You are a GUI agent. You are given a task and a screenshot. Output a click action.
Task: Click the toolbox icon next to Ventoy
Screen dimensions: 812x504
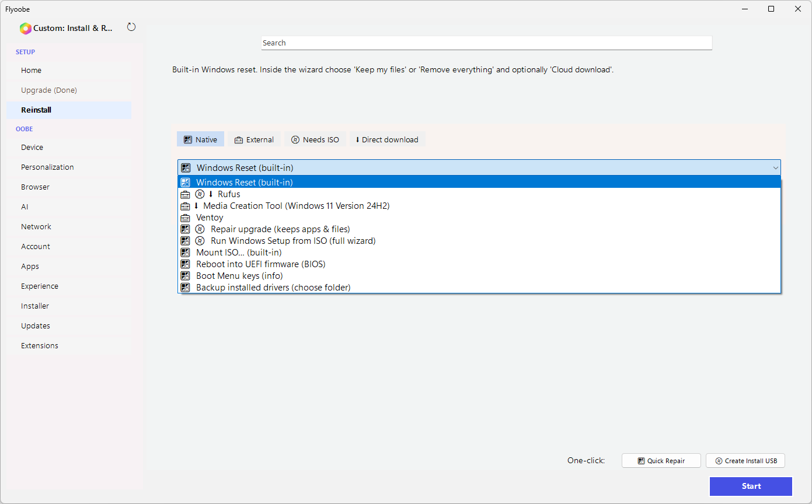185,218
